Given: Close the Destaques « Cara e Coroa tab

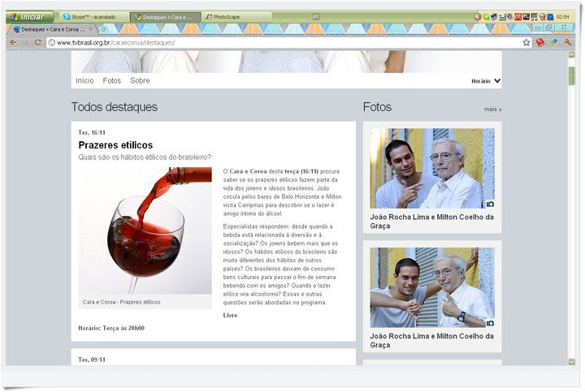Looking at the screenshot, I should click(90, 29).
